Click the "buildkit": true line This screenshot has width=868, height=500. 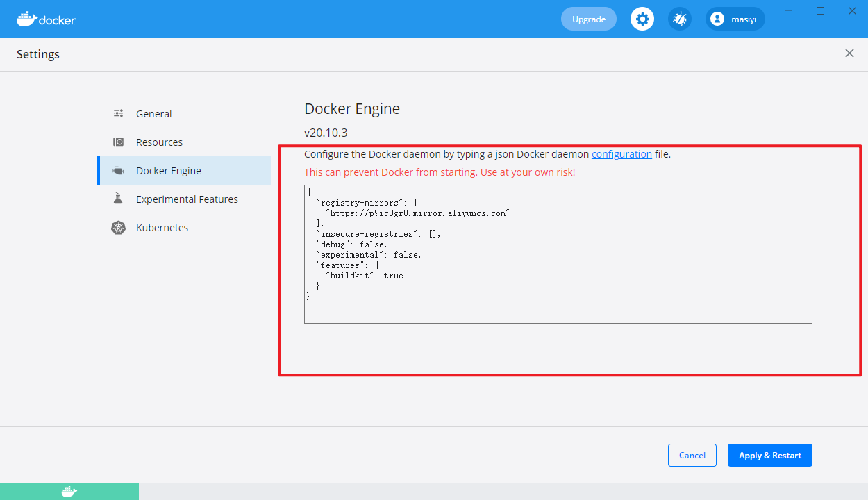pos(365,276)
